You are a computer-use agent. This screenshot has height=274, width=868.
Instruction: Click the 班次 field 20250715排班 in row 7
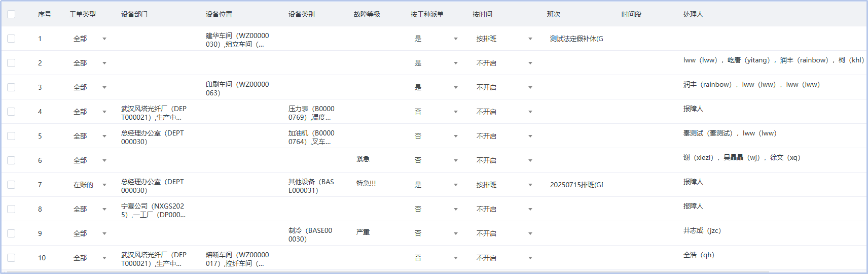pos(576,185)
